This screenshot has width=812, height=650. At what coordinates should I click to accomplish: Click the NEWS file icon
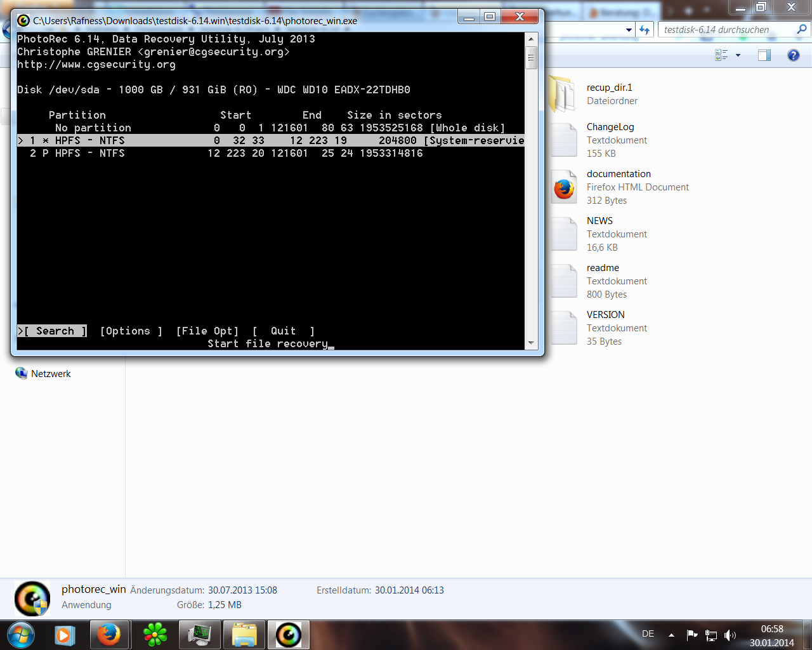563,234
